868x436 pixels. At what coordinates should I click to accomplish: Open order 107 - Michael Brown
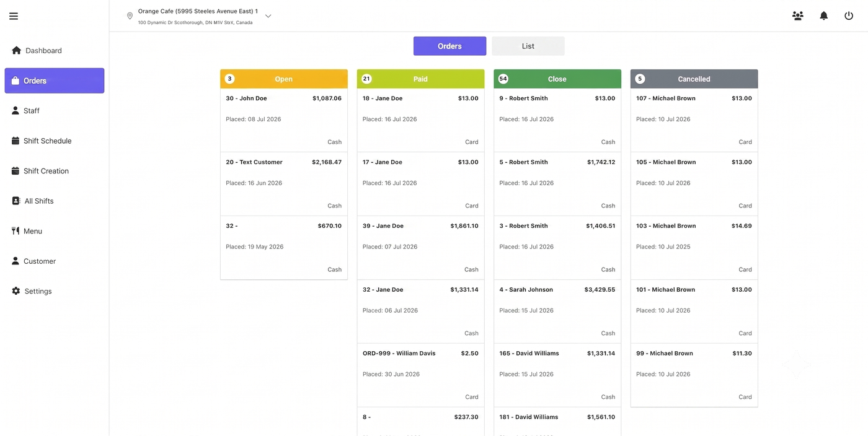[694, 120]
